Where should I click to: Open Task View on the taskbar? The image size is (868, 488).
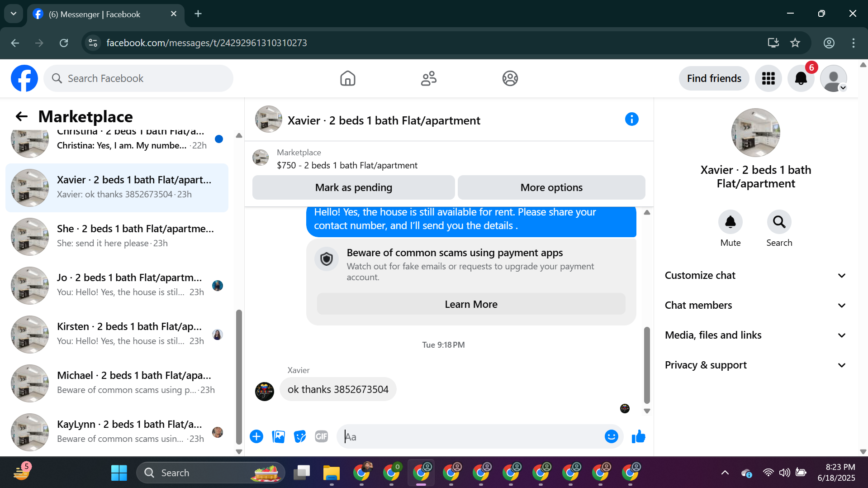pyautogui.click(x=302, y=473)
